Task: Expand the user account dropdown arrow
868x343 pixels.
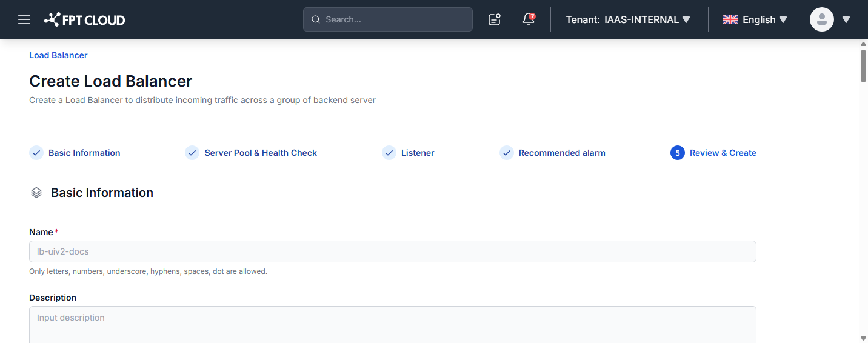Action: tap(846, 19)
